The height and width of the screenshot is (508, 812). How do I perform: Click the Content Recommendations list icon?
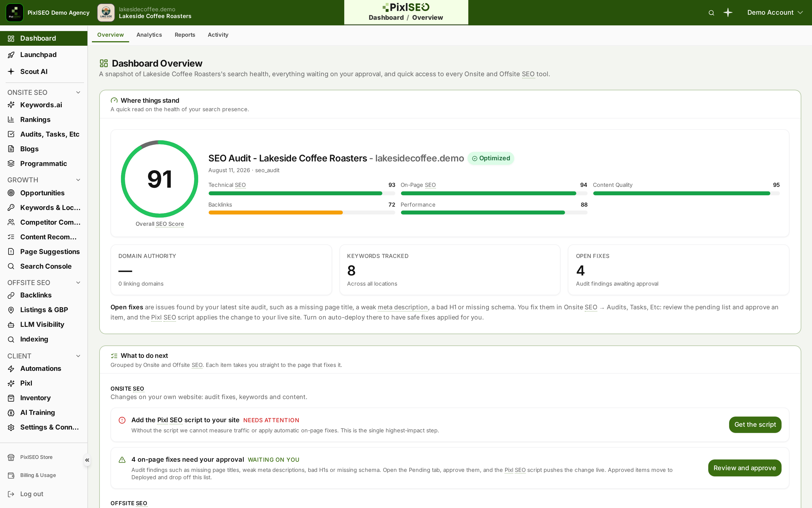[x=11, y=237]
